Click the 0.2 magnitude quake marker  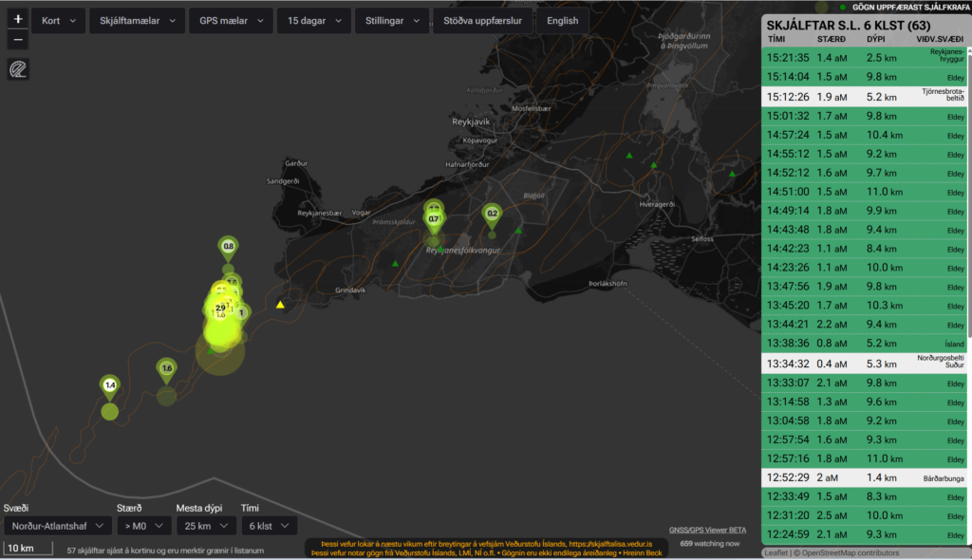point(492,215)
